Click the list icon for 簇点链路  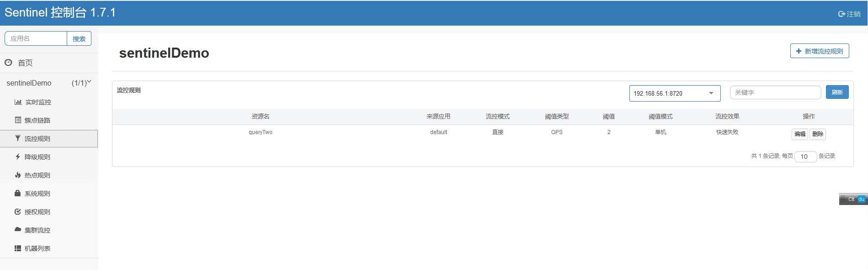(18, 120)
